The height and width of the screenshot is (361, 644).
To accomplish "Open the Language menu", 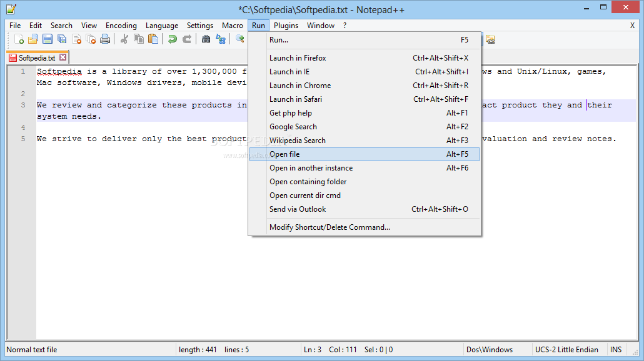I will coord(162,26).
